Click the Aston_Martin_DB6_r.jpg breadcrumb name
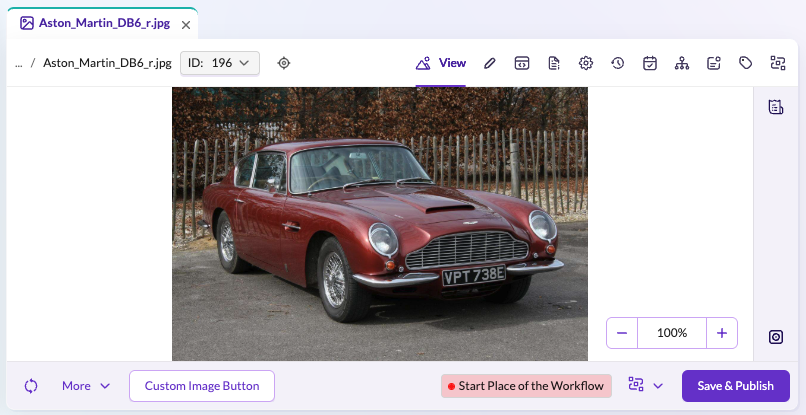Viewport: 806px width, 415px height. (x=107, y=63)
